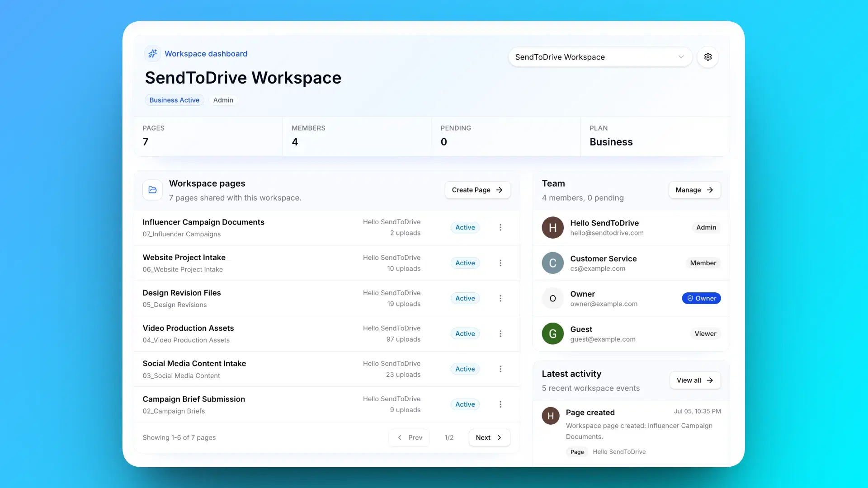The height and width of the screenshot is (488, 868).
Task: Open Website Project Intake page
Action: (184, 258)
